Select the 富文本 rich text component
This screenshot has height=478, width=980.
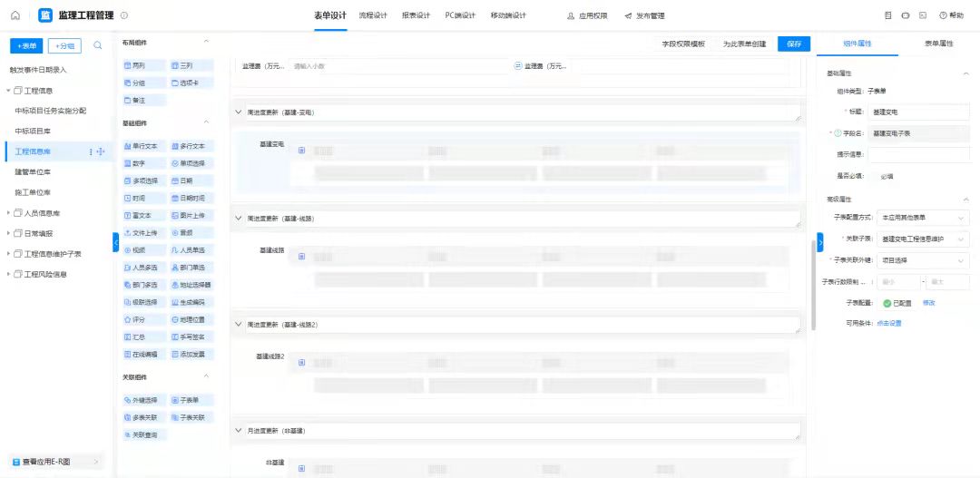143,216
